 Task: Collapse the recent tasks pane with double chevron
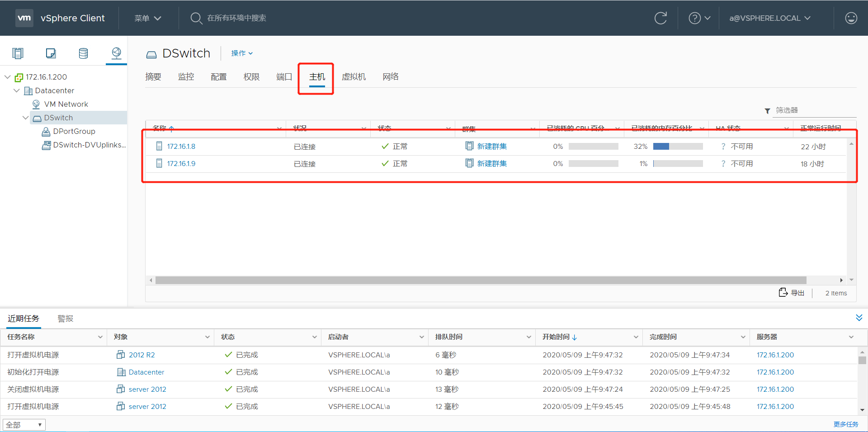click(x=859, y=318)
